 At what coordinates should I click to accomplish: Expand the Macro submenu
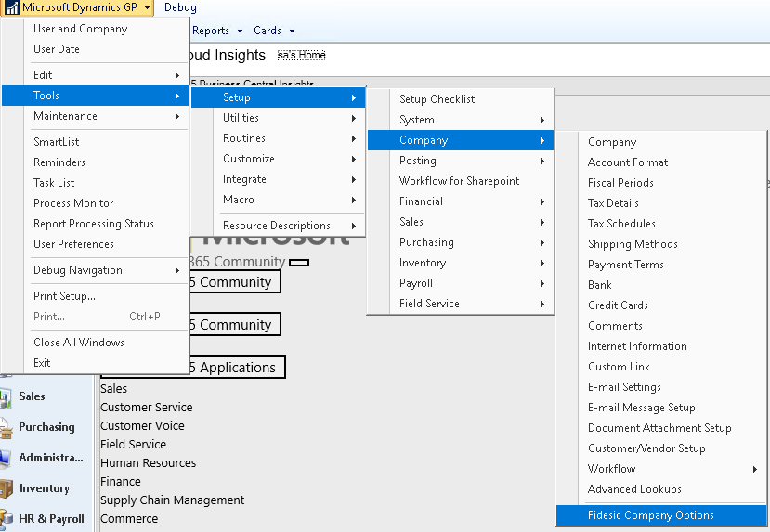[x=278, y=200]
